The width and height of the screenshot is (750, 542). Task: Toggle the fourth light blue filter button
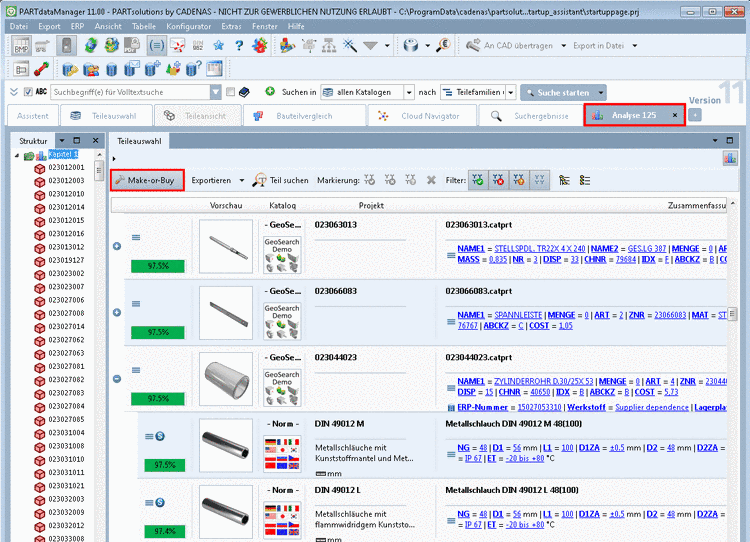click(x=539, y=180)
